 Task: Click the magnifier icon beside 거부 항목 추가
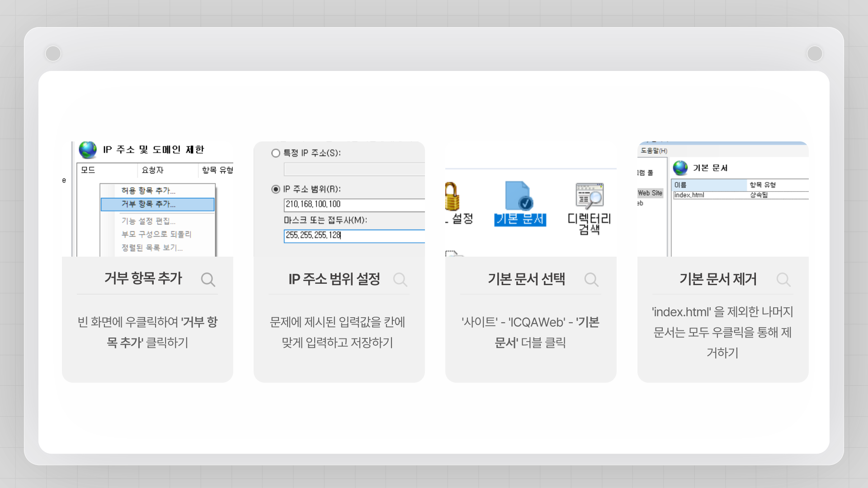pyautogui.click(x=208, y=280)
